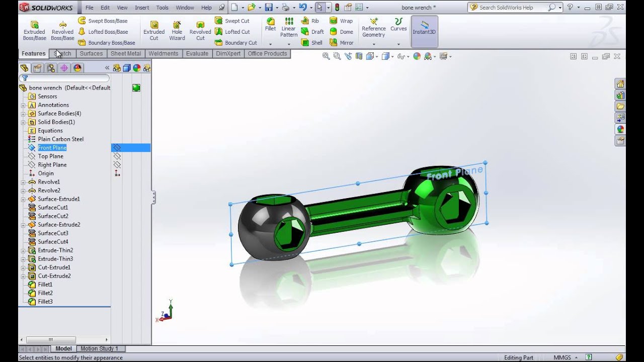This screenshot has height=362, width=644.
Task: Click the Draft feature tool
Action: pyautogui.click(x=312, y=32)
